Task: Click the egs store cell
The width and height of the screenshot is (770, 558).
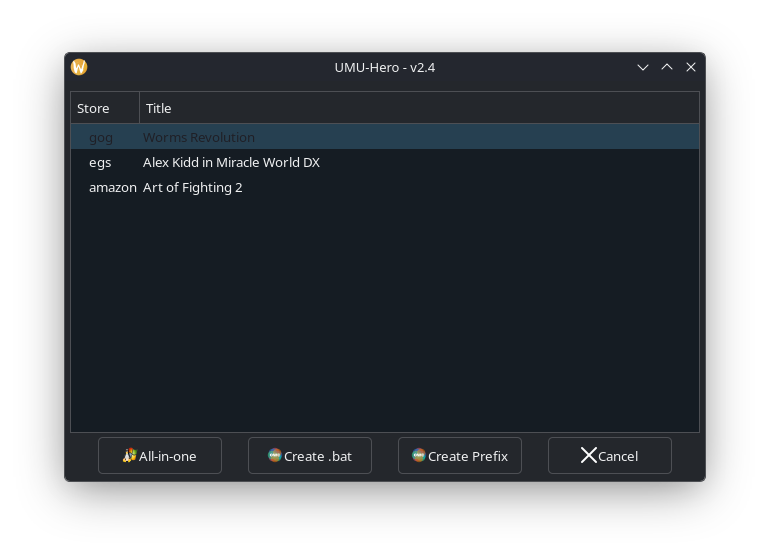Action: point(100,163)
